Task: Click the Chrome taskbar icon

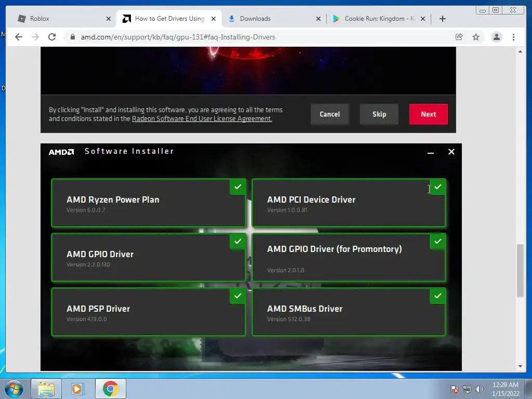Action: click(x=110, y=389)
